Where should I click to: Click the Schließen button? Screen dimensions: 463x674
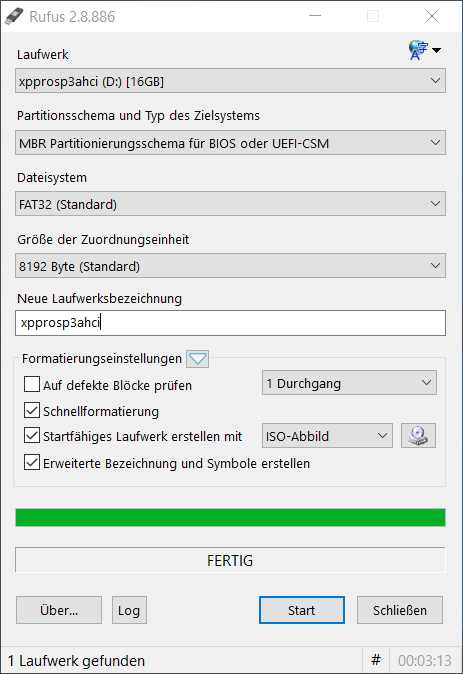400,610
